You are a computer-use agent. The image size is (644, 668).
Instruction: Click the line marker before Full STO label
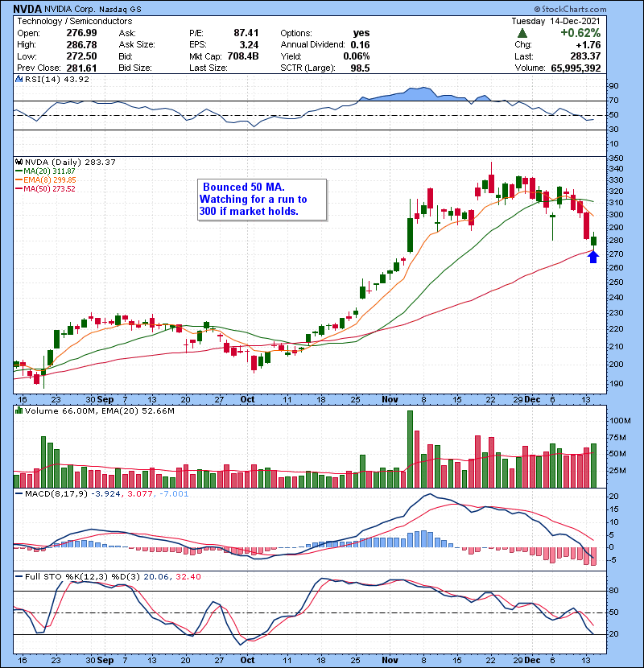pos(19,577)
